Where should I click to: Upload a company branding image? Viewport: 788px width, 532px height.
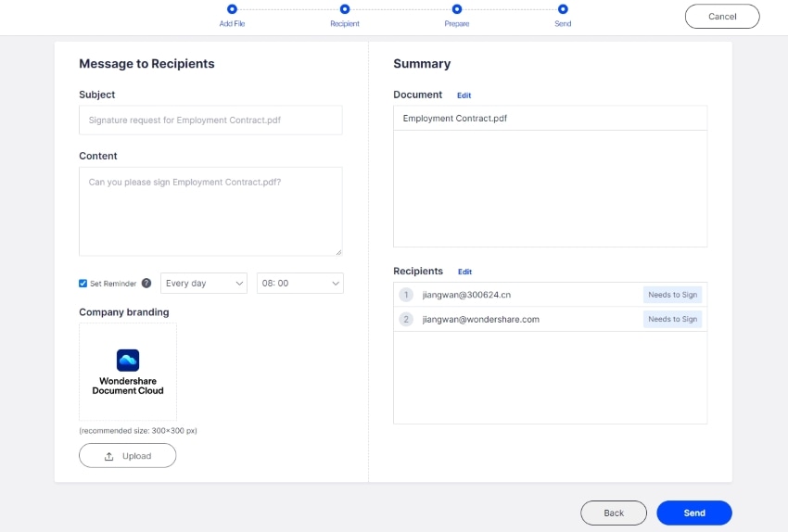pyautogui.click(x=128, y=456)
